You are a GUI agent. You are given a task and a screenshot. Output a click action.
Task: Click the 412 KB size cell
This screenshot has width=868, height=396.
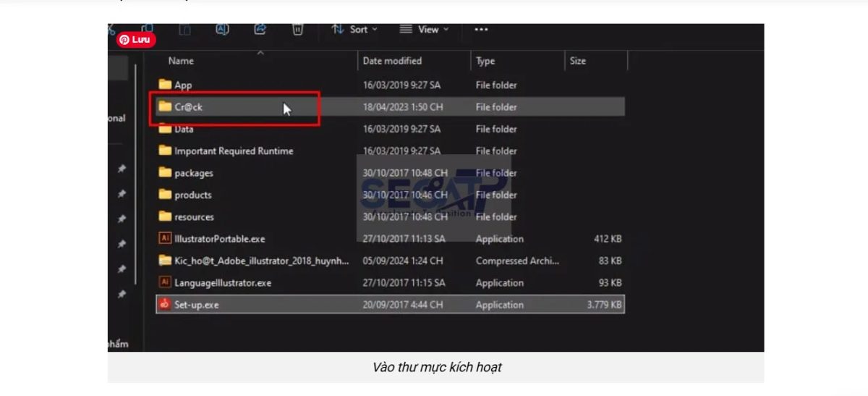click(608, 239)
